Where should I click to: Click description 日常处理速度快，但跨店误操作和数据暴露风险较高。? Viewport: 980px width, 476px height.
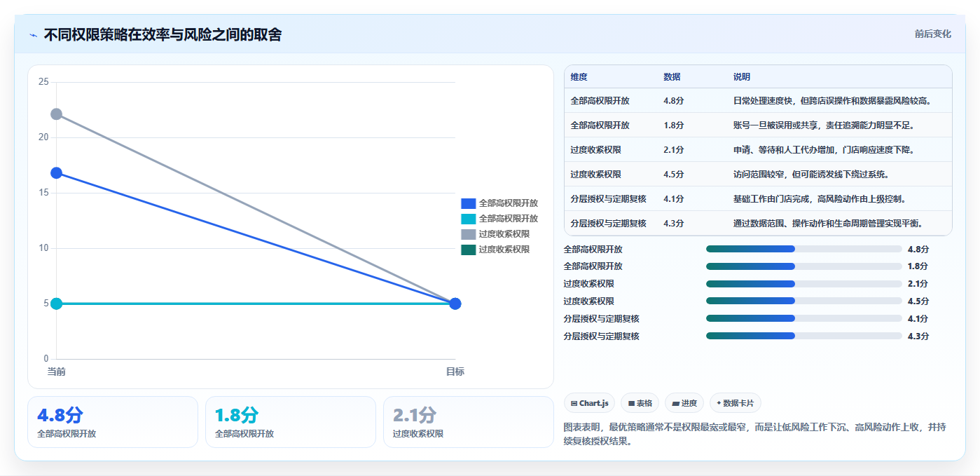(833, 101)
